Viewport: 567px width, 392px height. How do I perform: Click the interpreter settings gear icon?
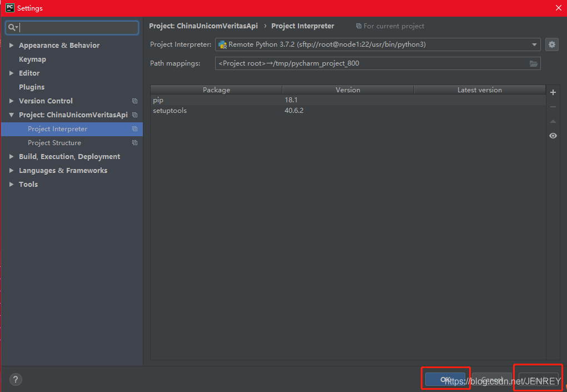pos(552,44)
